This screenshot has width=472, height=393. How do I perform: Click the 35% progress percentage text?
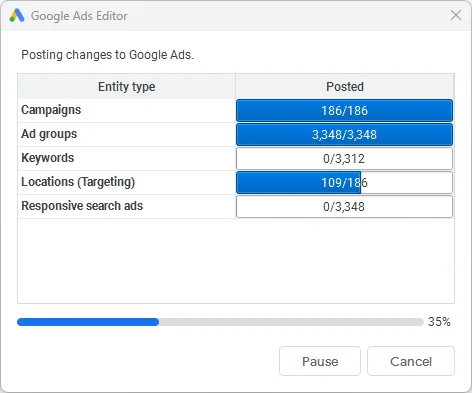coord(439,322)
